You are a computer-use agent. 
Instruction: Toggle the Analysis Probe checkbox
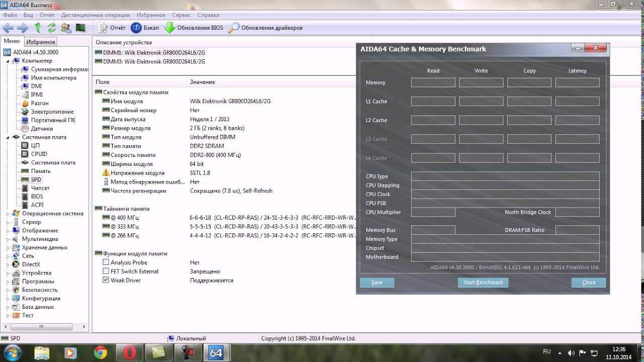pos(106,262)
